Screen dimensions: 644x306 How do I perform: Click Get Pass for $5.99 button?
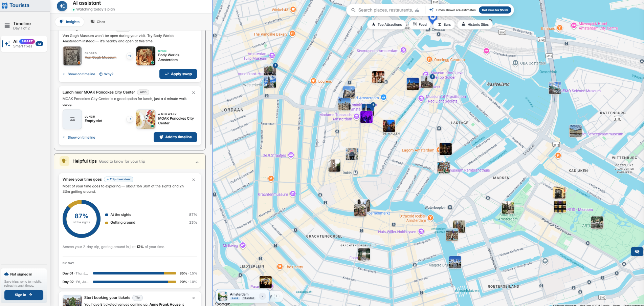point(495,10)
